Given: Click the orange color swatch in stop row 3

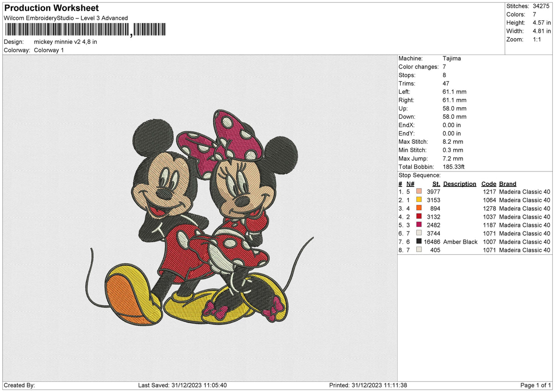Looking at the screenshot, I should coord(419,208).
